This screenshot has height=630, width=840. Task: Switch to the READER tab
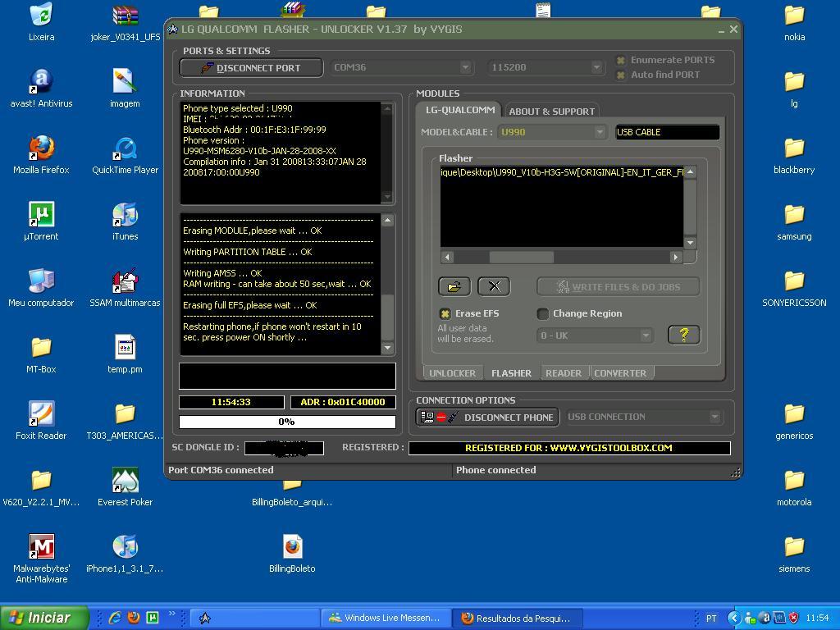coord(564,373)
